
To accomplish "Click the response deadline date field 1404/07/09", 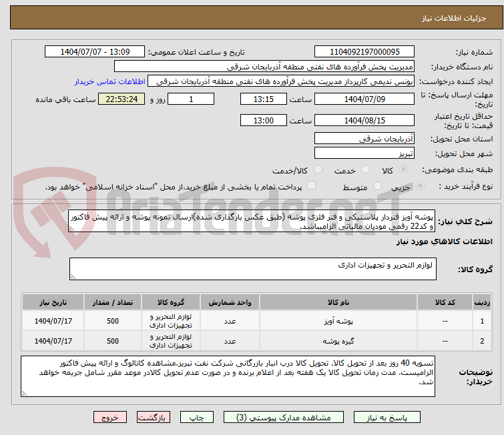I will [x=364, y=99].
